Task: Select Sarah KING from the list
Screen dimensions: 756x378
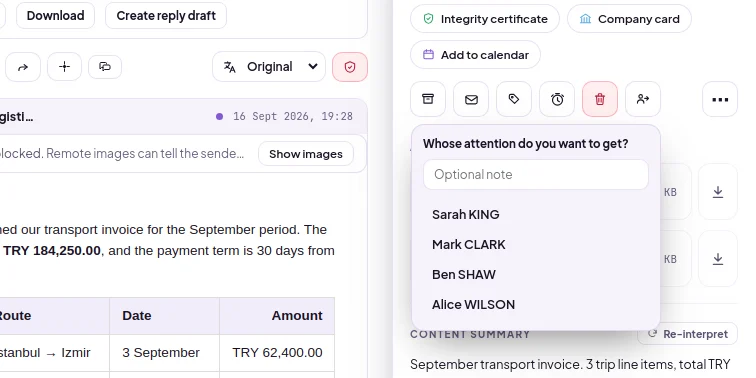Action: [536, 215]
